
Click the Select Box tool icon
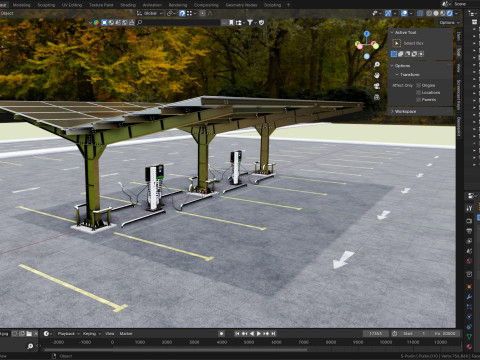point(396,43)
